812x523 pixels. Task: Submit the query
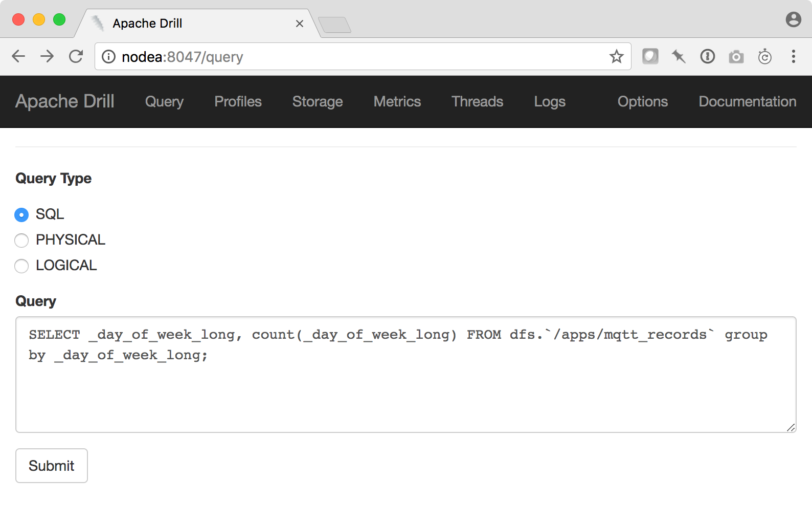point(52,466)
